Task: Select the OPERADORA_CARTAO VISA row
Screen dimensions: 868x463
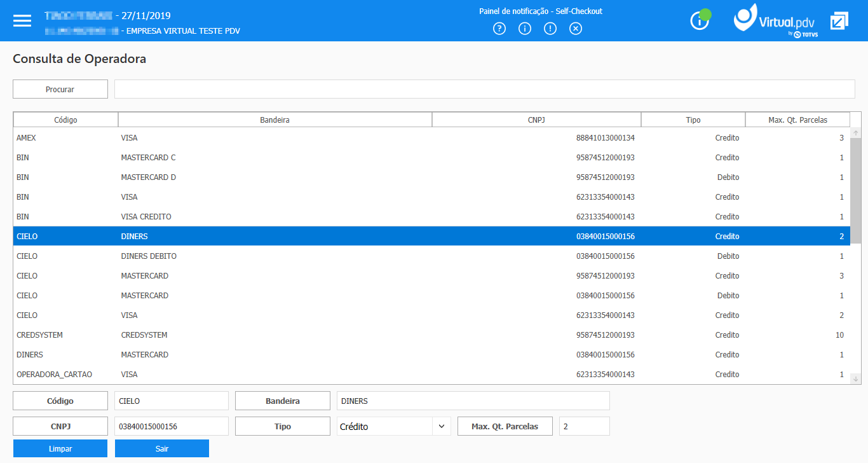Action: point(431,375)
